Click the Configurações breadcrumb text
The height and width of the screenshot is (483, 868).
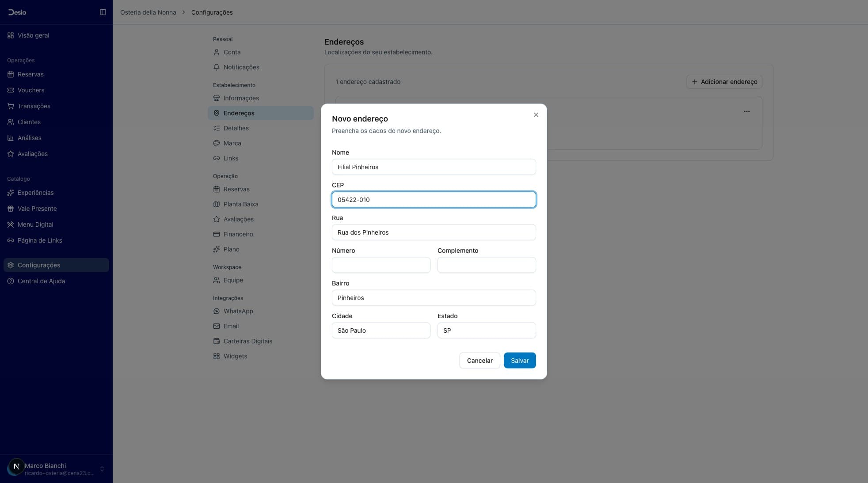tap(212, 12)
